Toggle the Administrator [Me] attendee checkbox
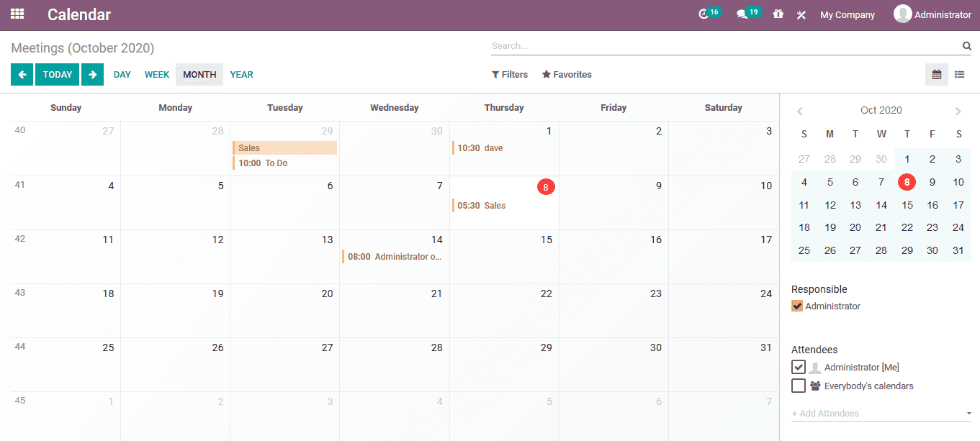Viewport: 980px width, 441px height. pos(798,368)
